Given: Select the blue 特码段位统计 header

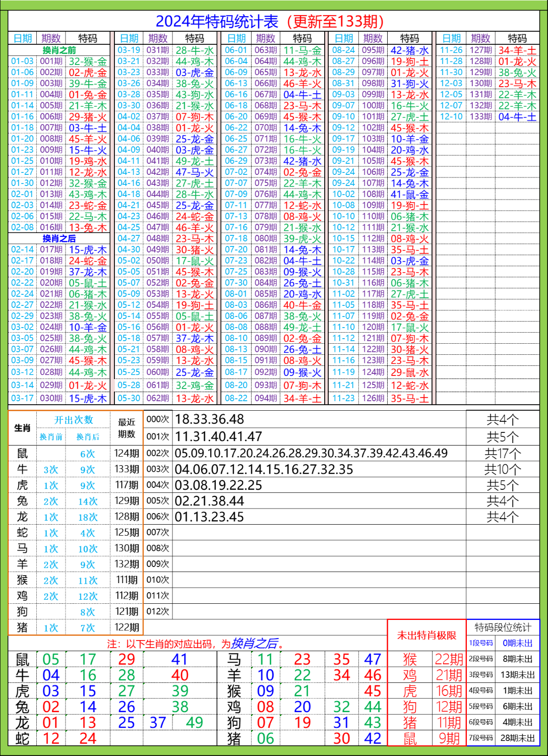Looking at the screenshot, I should (504, 626).
